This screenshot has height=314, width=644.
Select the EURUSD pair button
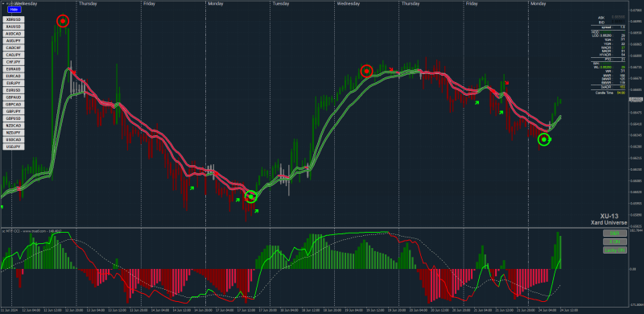14,90
